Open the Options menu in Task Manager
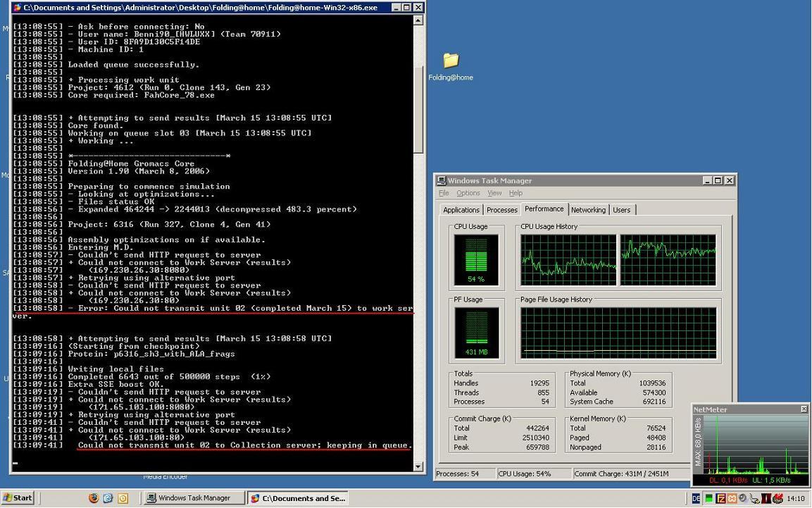812x508 pixels. 468,192
